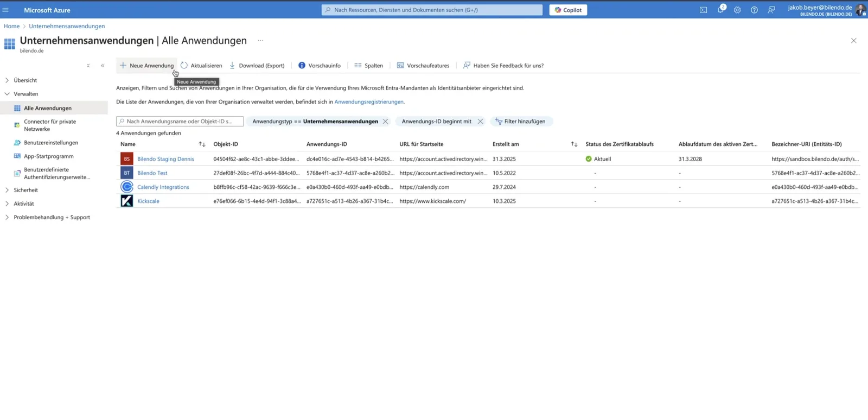The height and width of the screenshot is (420, 868).
Task: Sort by the Name column arrows
Action: [202, 144]
